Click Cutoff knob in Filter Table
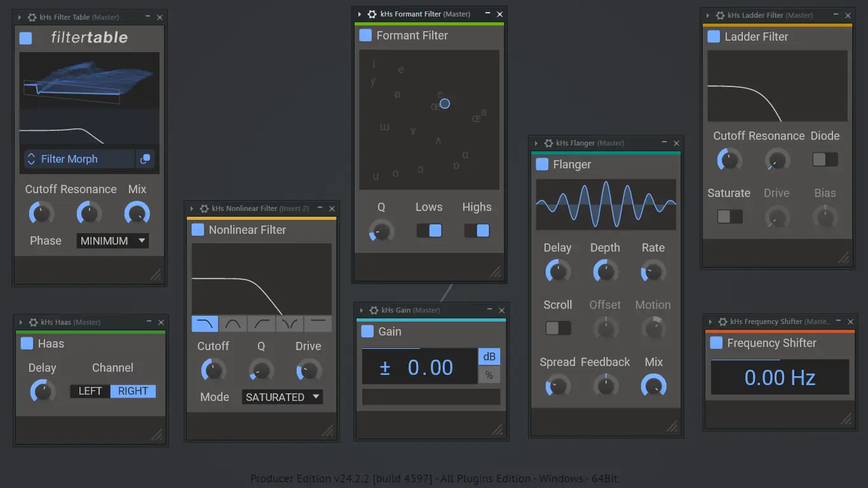Image resolution: width=868 pixels, height=488 pixels. click(41, 213)
